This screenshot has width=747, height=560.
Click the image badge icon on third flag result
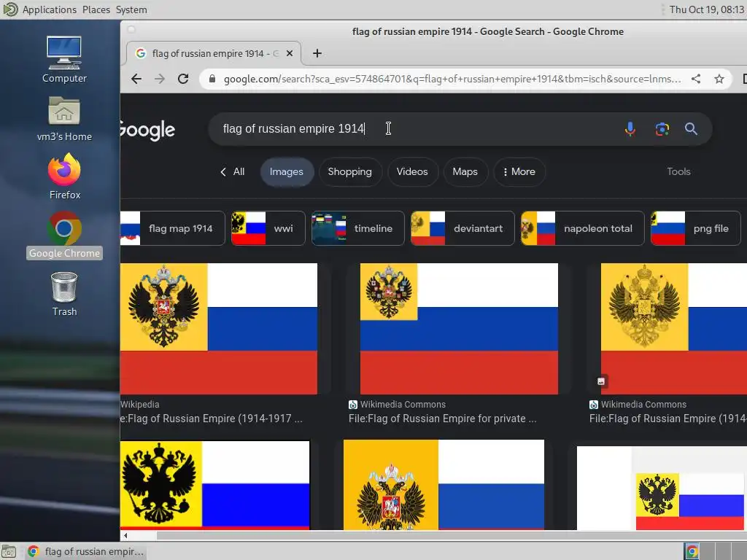coord(601,381)
